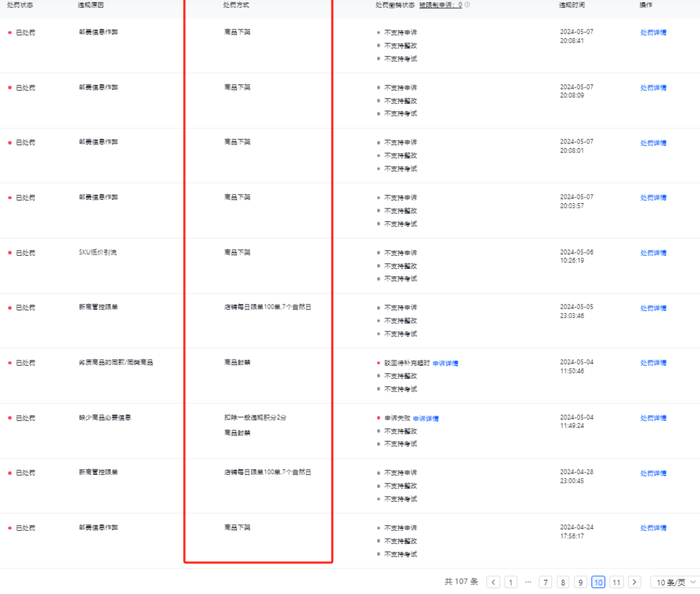
Task: Click the 处罚方式 column header
Action: pyautogui.click(x=236, y=5)
